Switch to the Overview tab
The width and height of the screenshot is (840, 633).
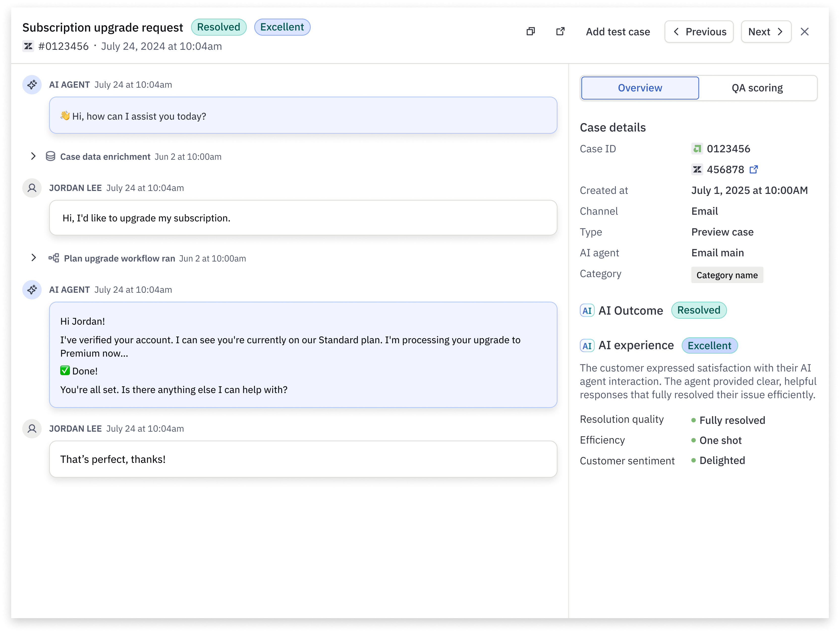coord(640,88)
